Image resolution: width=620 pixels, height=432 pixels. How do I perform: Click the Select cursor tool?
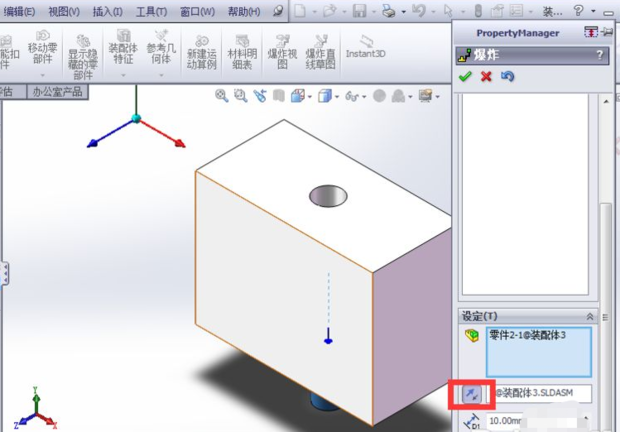[448, 11]
